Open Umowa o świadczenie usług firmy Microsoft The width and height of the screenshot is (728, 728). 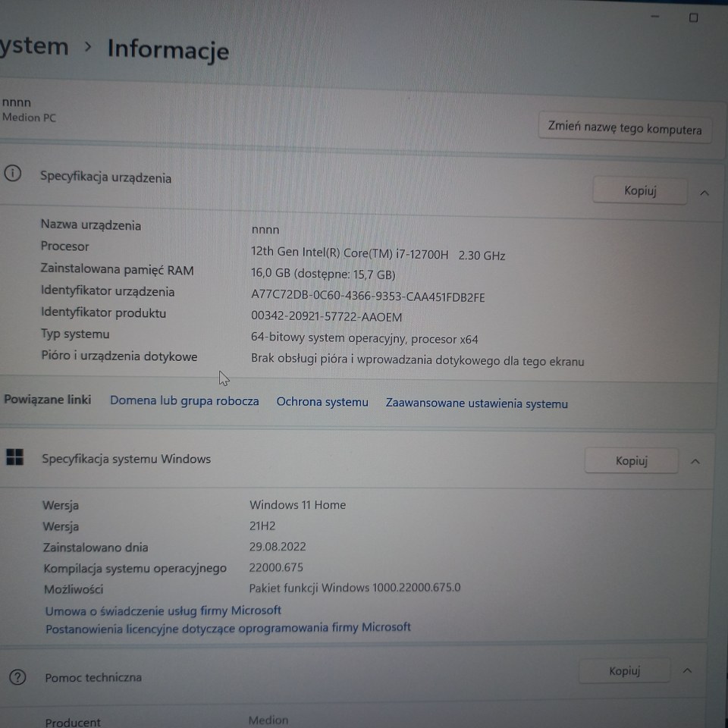(x=163, y=610)
